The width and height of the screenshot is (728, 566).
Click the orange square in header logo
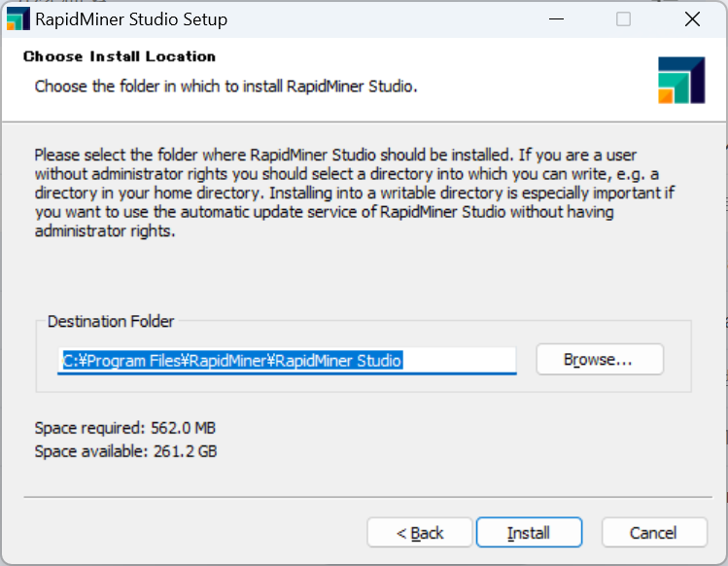click(x=666, y=95)
